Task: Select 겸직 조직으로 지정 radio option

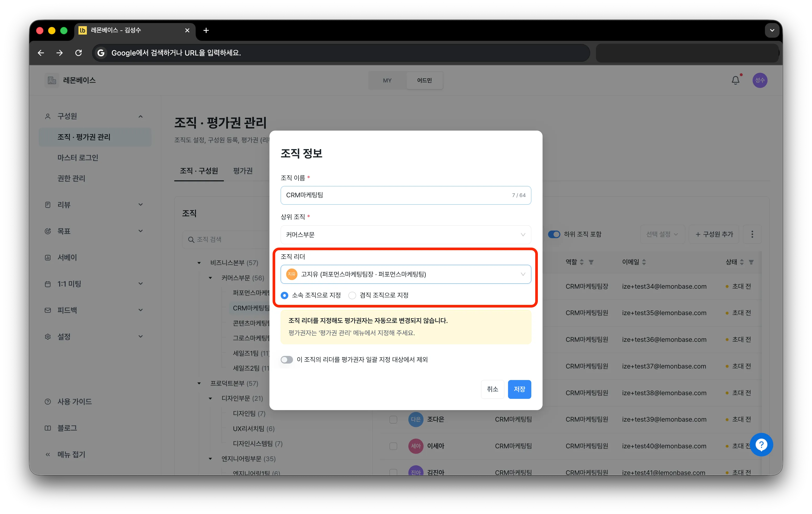Action: click(352, 295)
